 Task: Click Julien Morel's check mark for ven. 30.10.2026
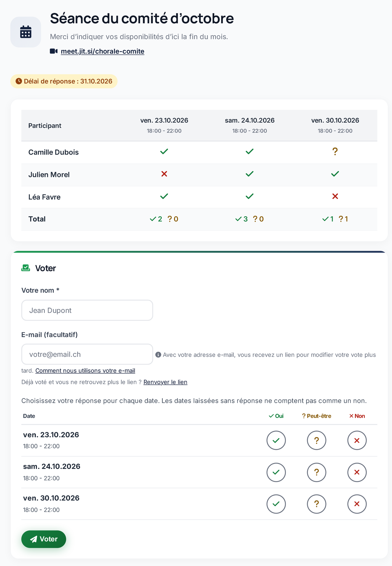(335, 174)
